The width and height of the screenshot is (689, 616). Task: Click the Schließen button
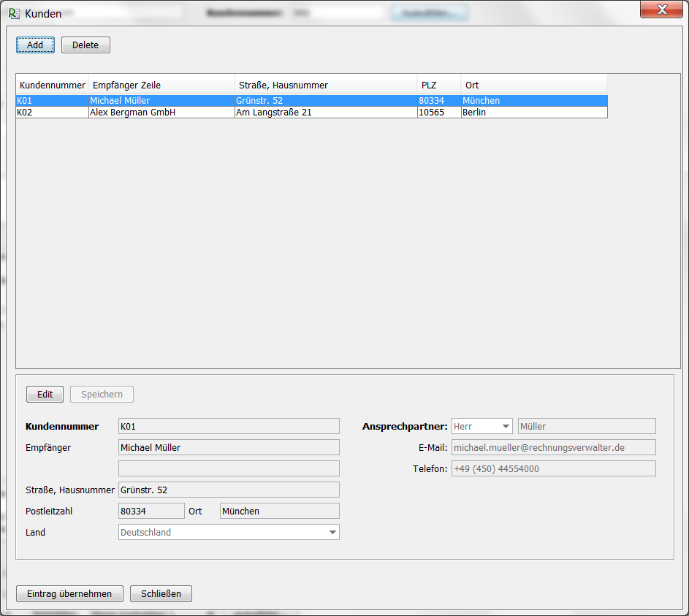point(161,594)
